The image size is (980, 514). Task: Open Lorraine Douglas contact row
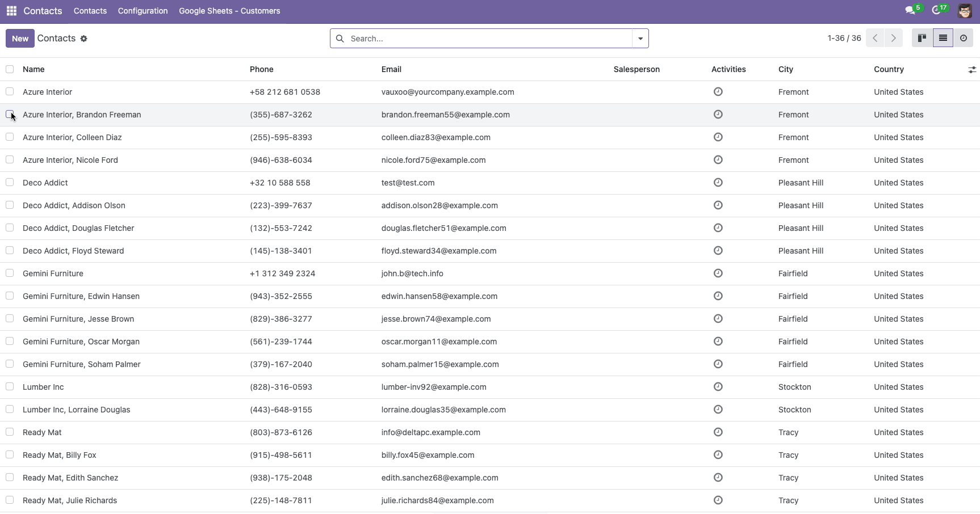tap(490, 410)
